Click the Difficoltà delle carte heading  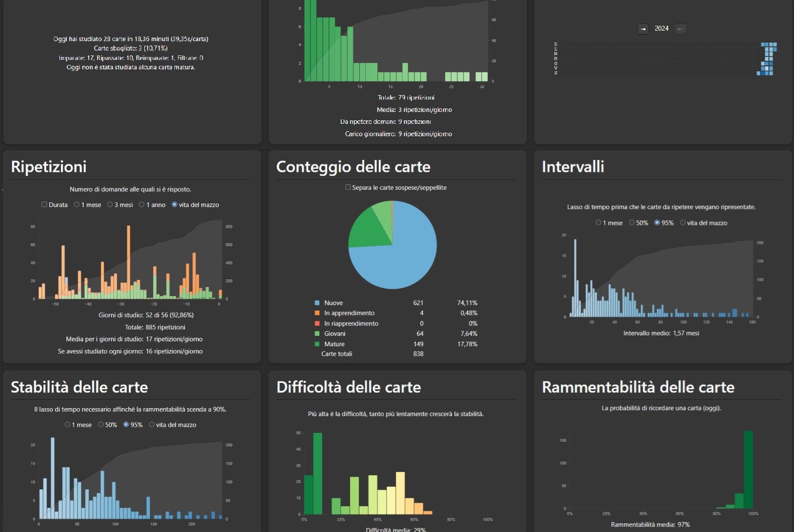(348, 387)
